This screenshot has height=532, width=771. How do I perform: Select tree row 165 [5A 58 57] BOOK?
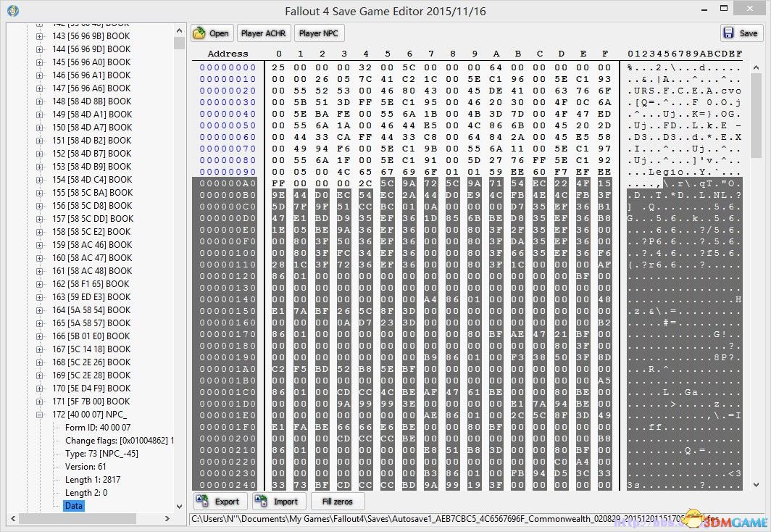pos(91,323)
